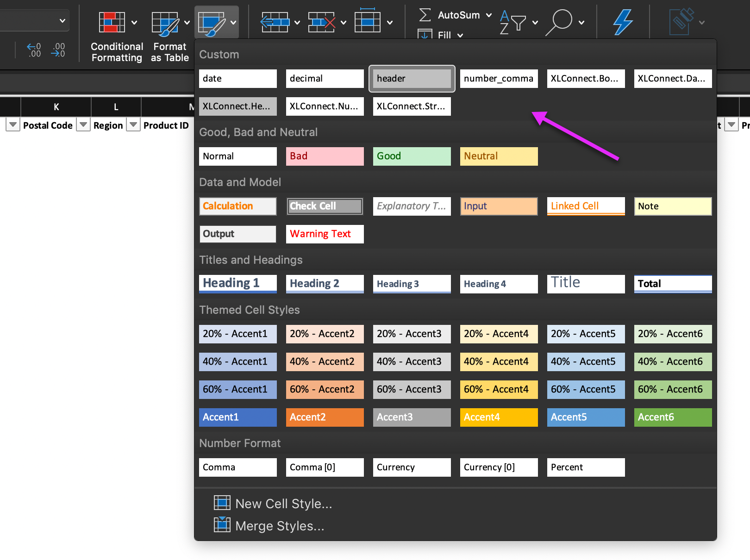Open Delete cells dropdown arrow
This screenshot has width=750, height=560.
(344, 22)
